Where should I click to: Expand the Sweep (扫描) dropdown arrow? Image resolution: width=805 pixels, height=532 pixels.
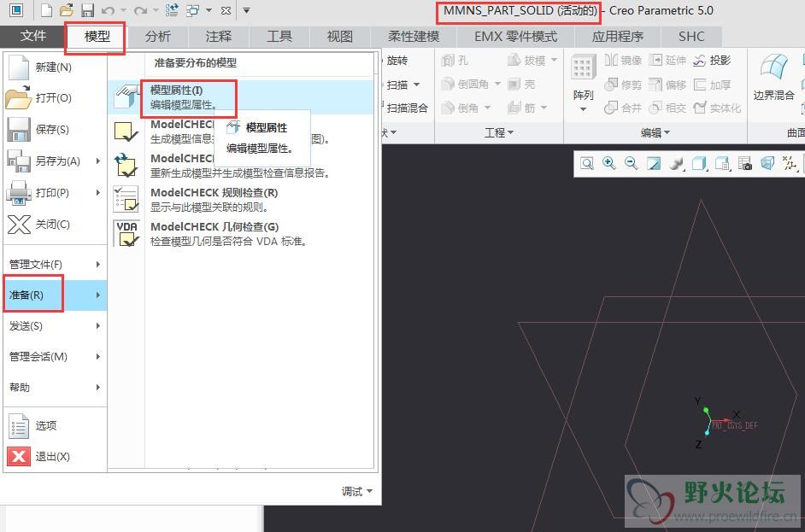click(417, 85)
